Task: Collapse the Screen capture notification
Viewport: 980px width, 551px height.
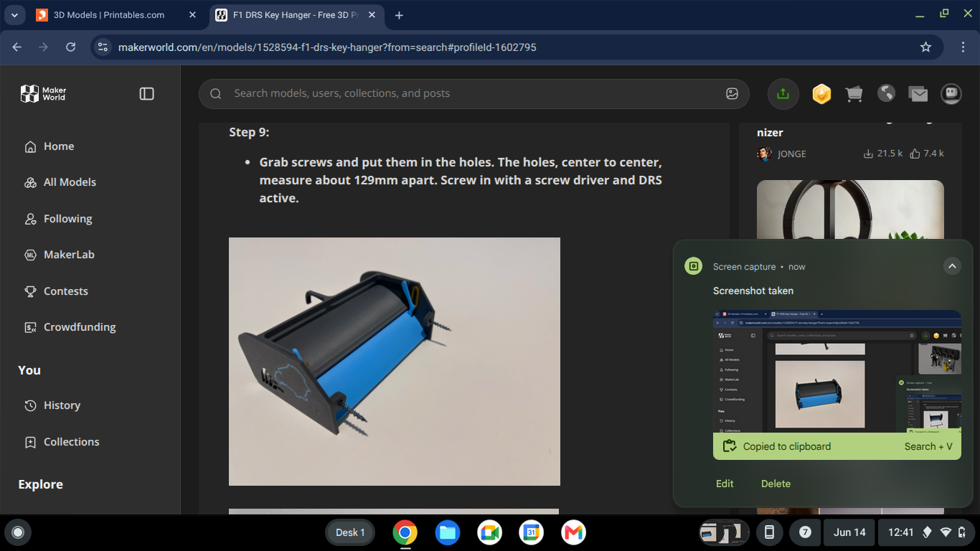Action: point(951,266)
